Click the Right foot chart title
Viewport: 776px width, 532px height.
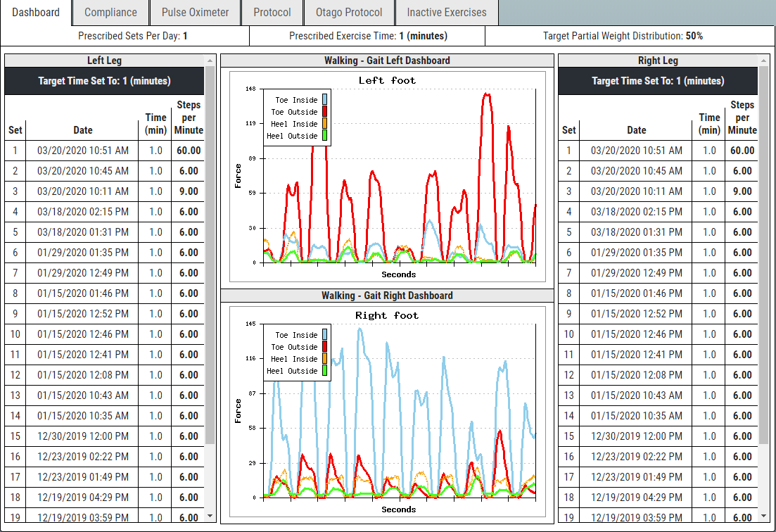coord(387,315)
